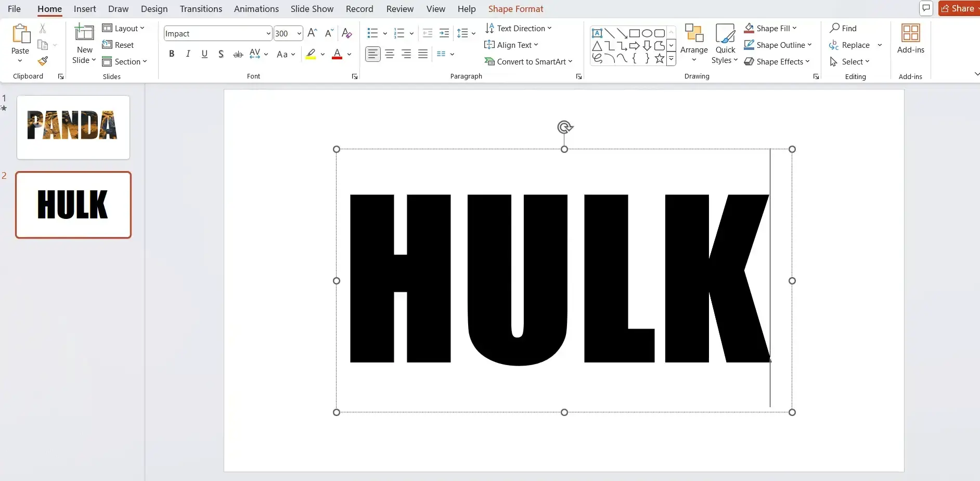Toggle numbered list
The image size is (980, 481).
pos(399,33)
